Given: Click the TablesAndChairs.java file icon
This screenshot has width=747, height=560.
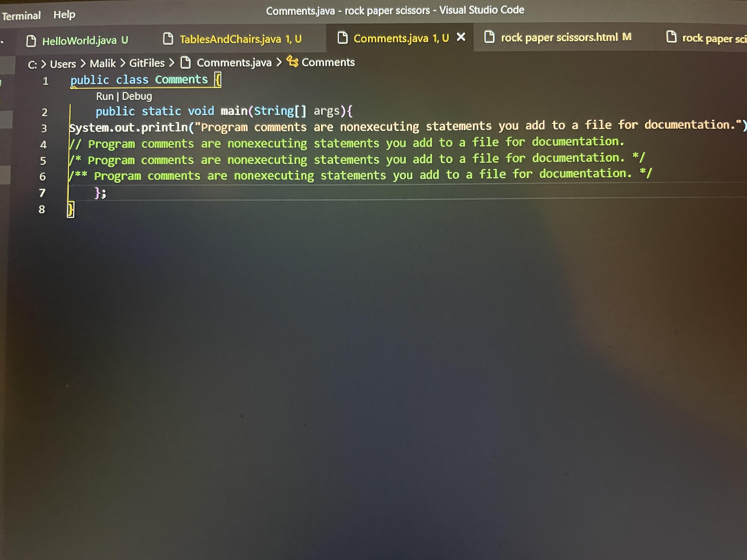Looking at the screenshot, I should (x=168, y=39).
